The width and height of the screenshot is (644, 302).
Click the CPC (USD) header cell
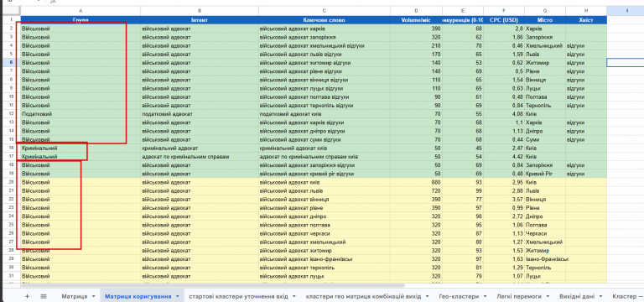pyautogui.click(x=504, y=20)
